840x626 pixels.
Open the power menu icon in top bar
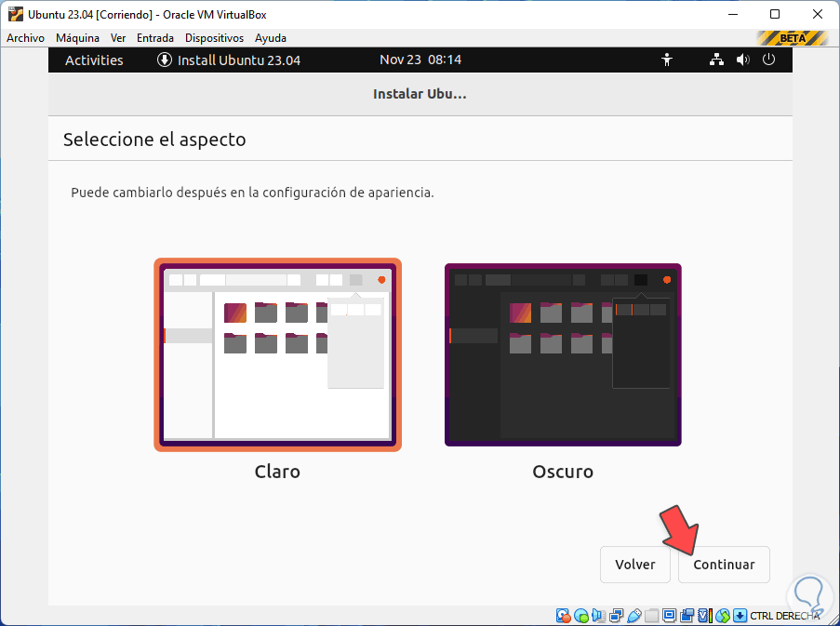768,60
